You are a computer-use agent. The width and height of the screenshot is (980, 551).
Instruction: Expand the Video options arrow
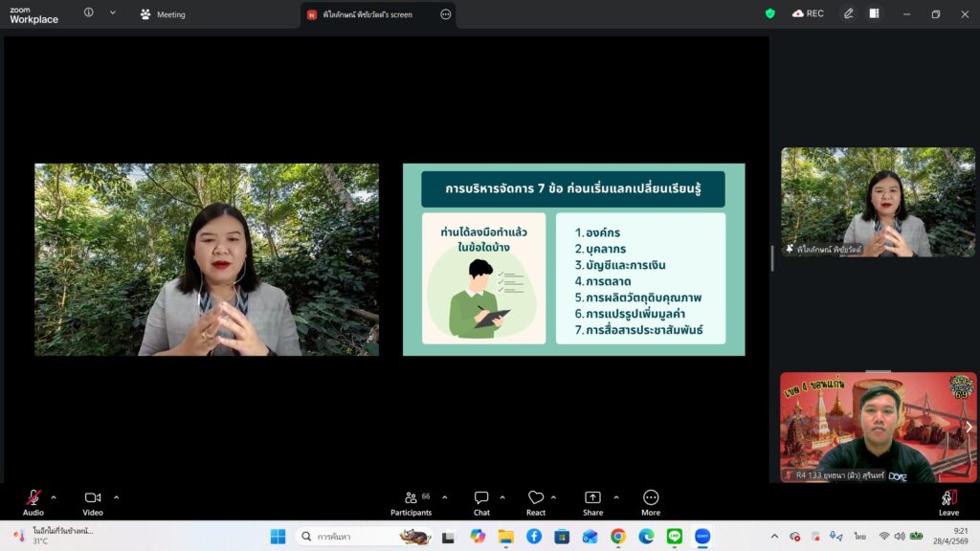point(116,497)
